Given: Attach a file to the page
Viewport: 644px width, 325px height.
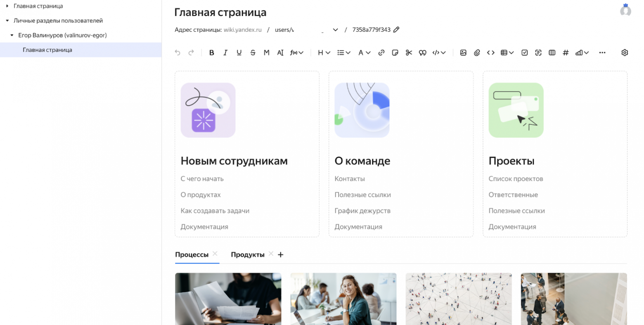Looking at the screenshot, I should point(478,52).
